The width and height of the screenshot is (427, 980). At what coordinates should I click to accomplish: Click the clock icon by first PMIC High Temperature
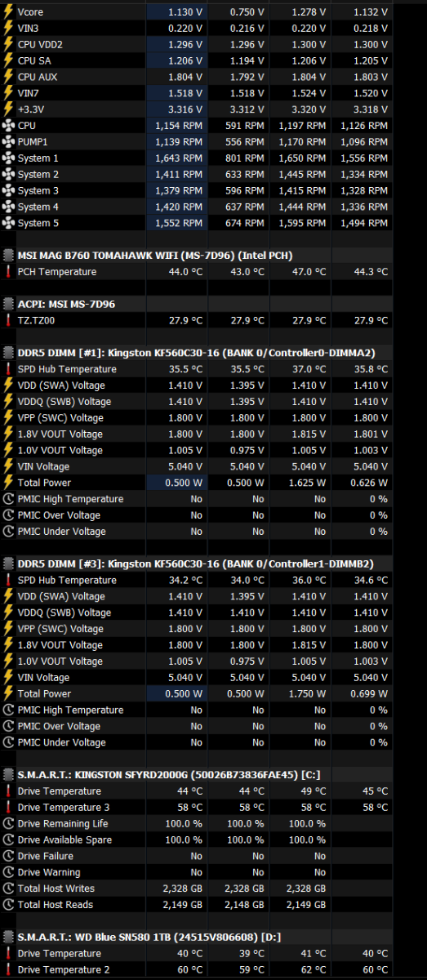(8, 499)
